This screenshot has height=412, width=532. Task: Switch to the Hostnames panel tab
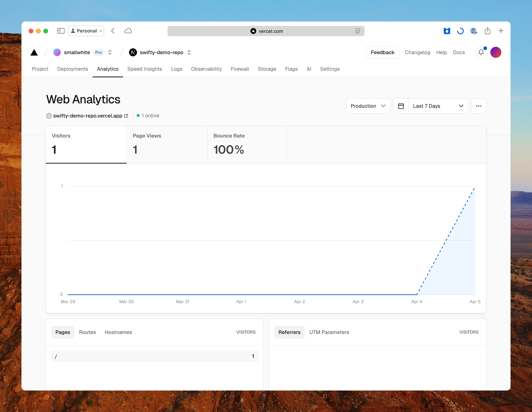(118, 332)
